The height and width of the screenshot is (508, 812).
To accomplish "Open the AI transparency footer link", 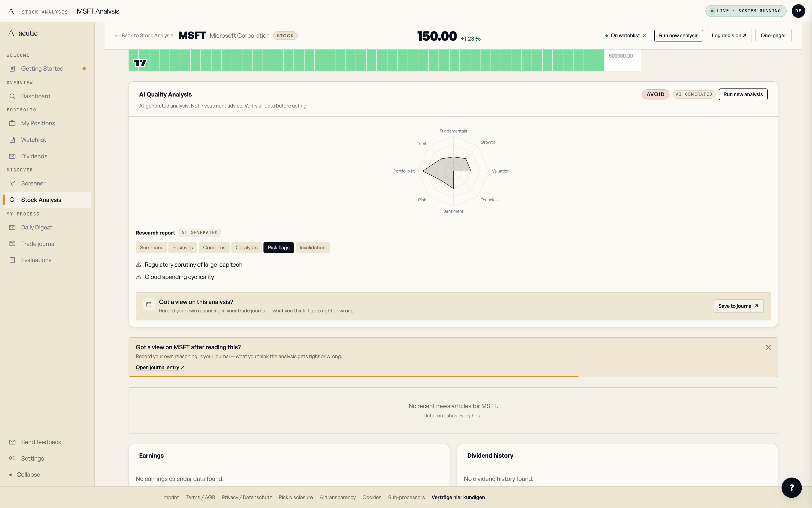I will 337,497.
